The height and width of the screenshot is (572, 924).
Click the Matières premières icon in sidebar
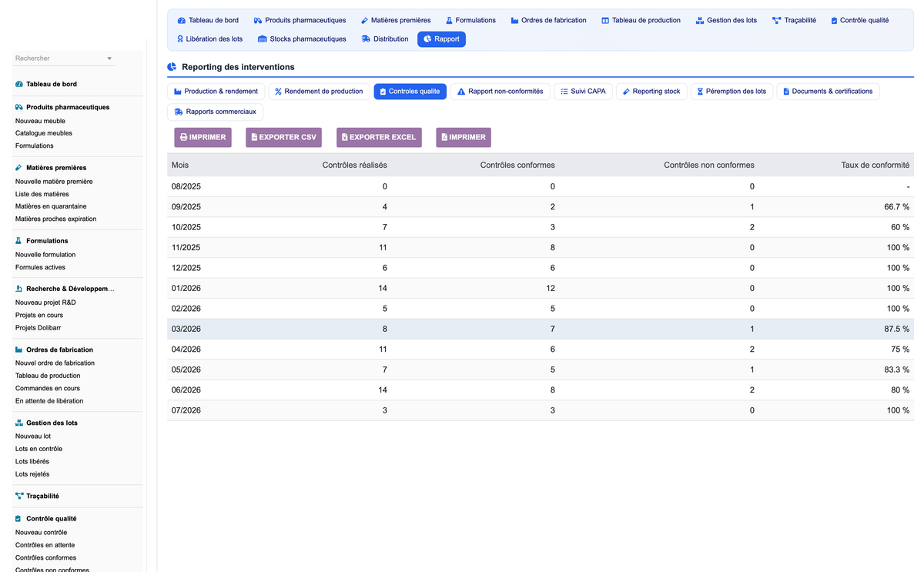[19, 167]
